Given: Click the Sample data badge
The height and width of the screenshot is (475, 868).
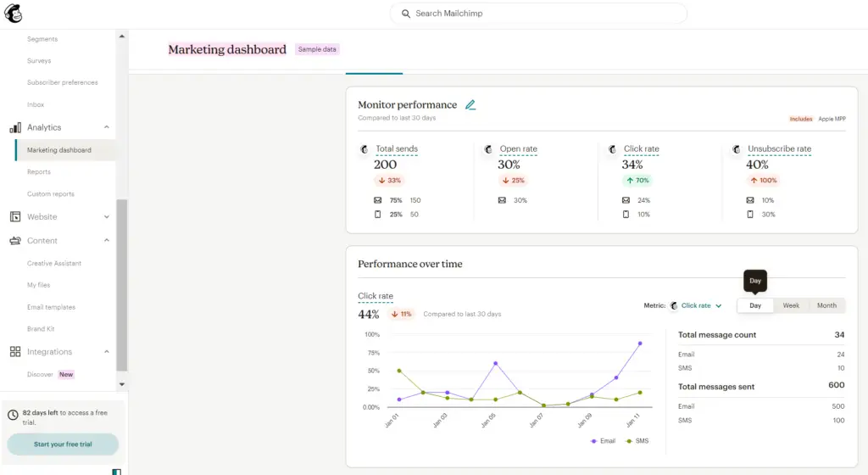Looking at the screenshot, I should click(x=317, y=49).
